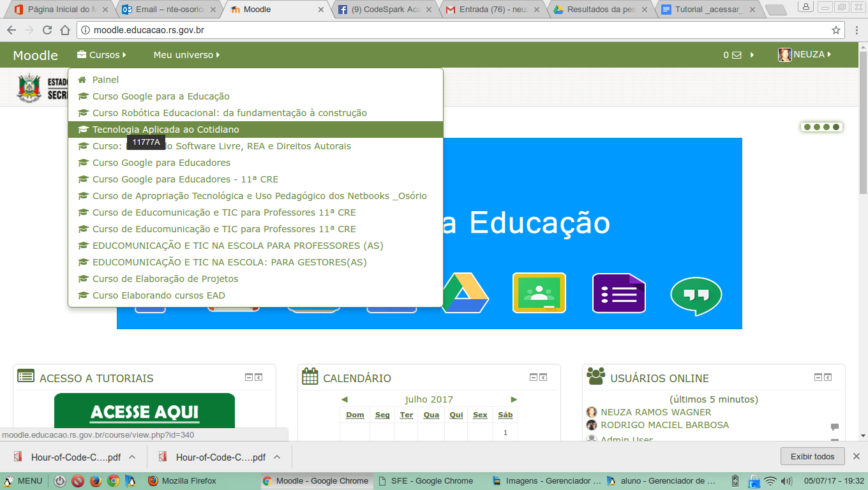Open Tecnologia Aplicada ao Cotidiano course
The width and height of the screenshot is (868, 490).
pos(255,130)
